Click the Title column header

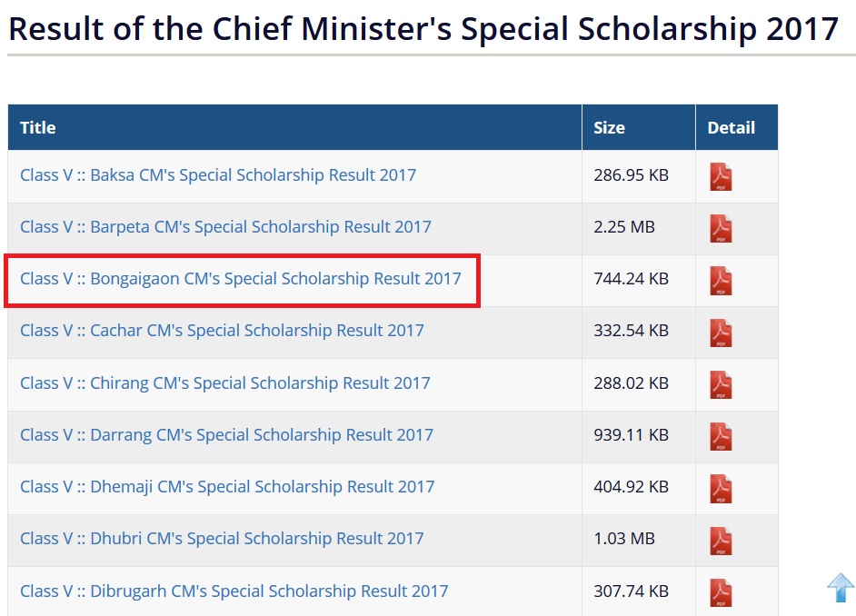38,128
